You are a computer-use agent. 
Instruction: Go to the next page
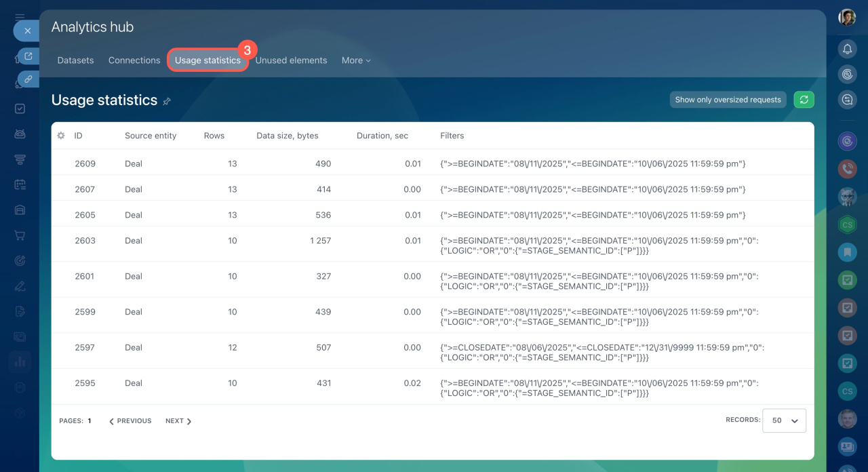178,421
